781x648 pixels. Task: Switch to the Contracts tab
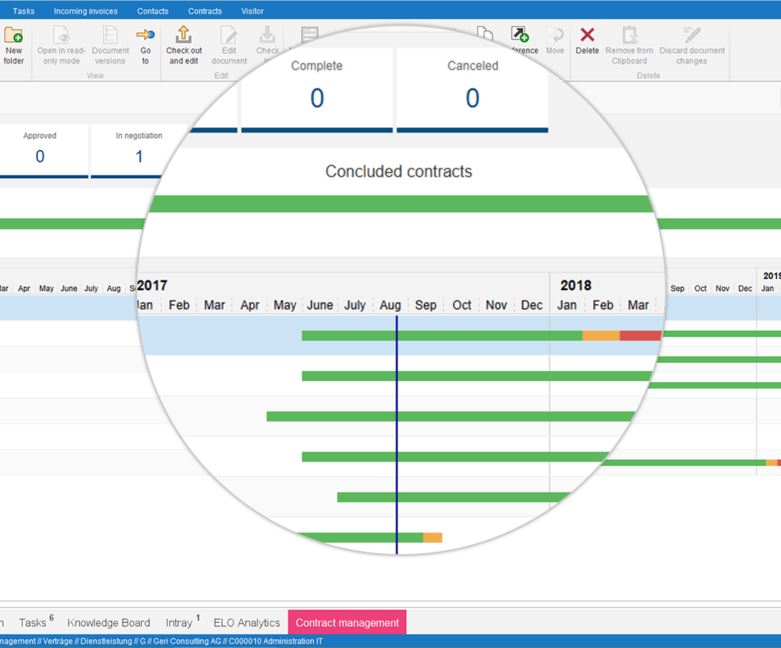coord(205,11)
